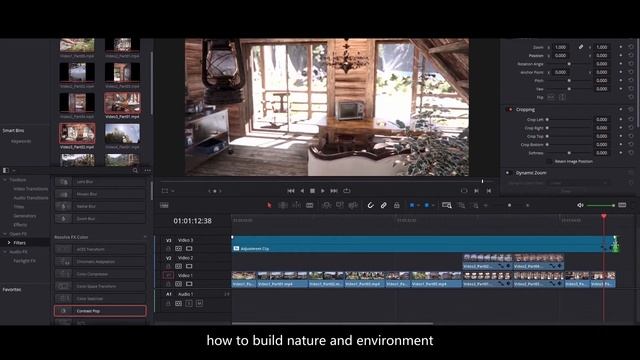Collapse the Resolve FX Color section
Viewport: 640px width, 360px height.
(145, 237)
